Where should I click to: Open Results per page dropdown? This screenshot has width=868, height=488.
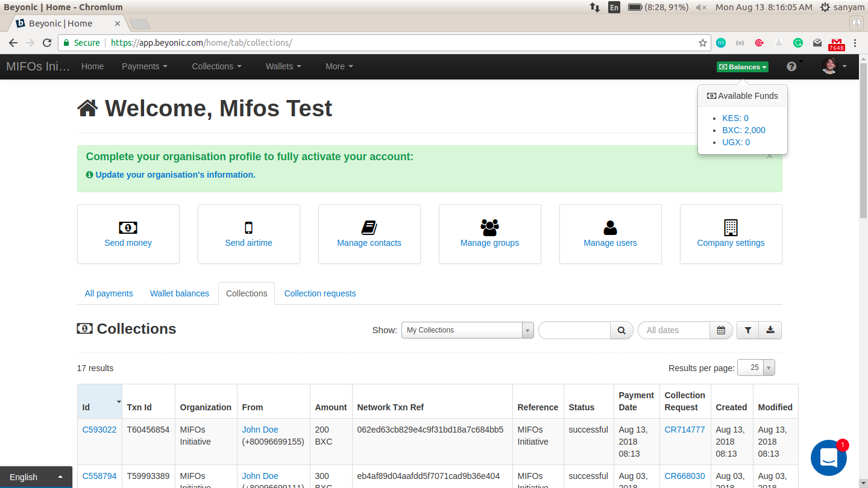pos(756,368)
